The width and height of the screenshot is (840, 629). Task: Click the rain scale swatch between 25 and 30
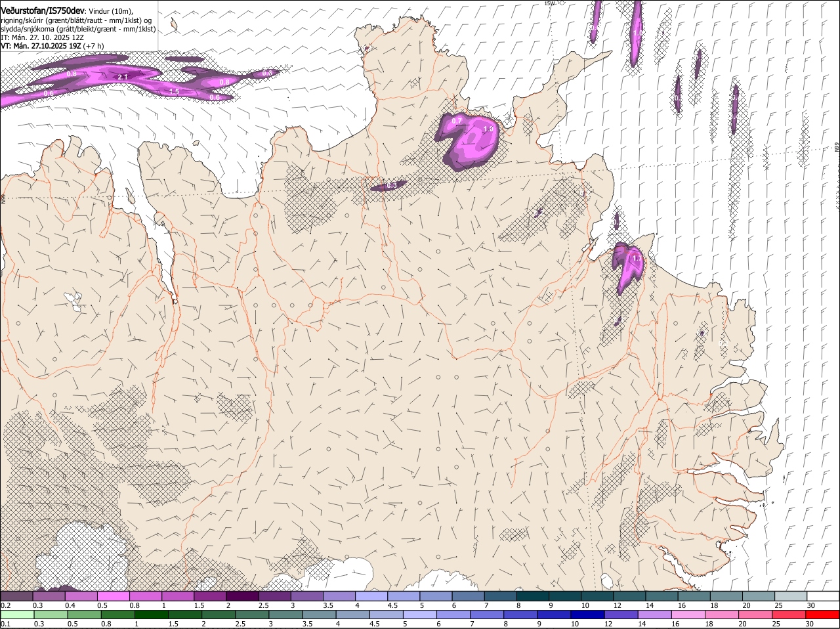tap(790, 615)
